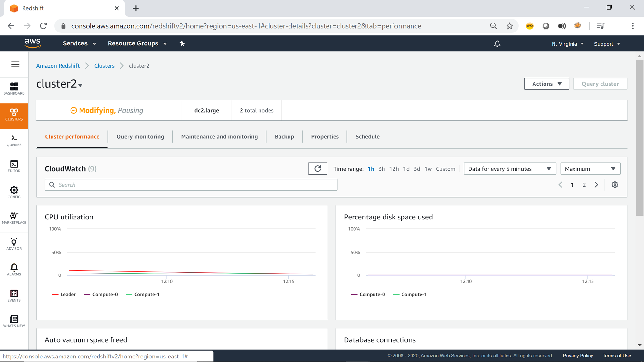Screen dimensions: 644x362
Task: Open the Dashboard sidebar icon
Action: pos(14,88)
